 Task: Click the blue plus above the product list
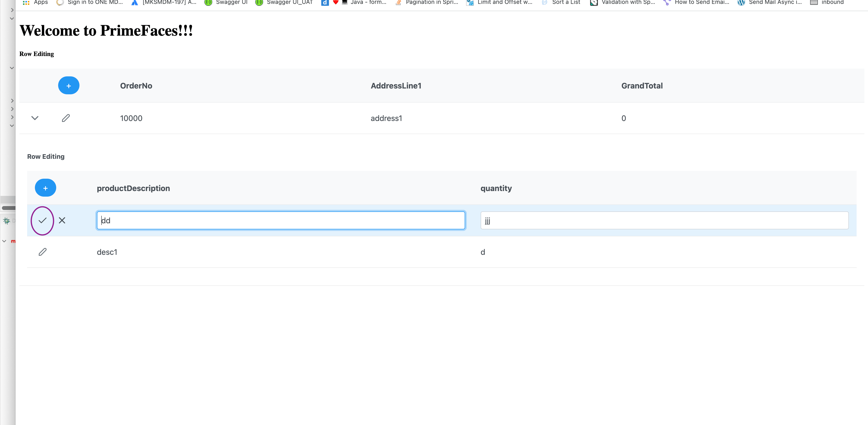(x=46, y=188)
